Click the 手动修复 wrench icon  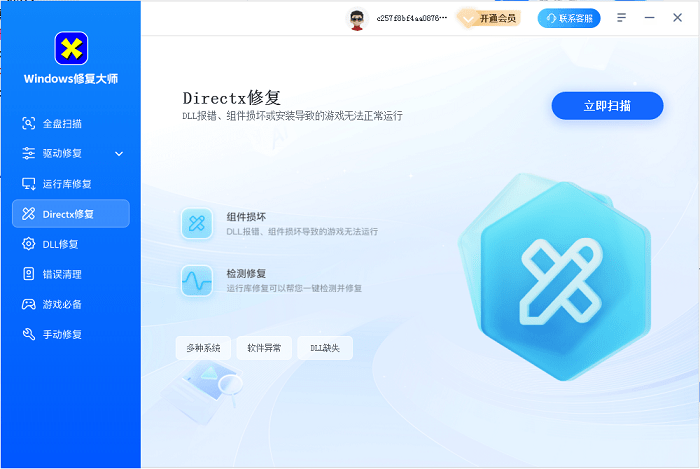click(29, 334)
